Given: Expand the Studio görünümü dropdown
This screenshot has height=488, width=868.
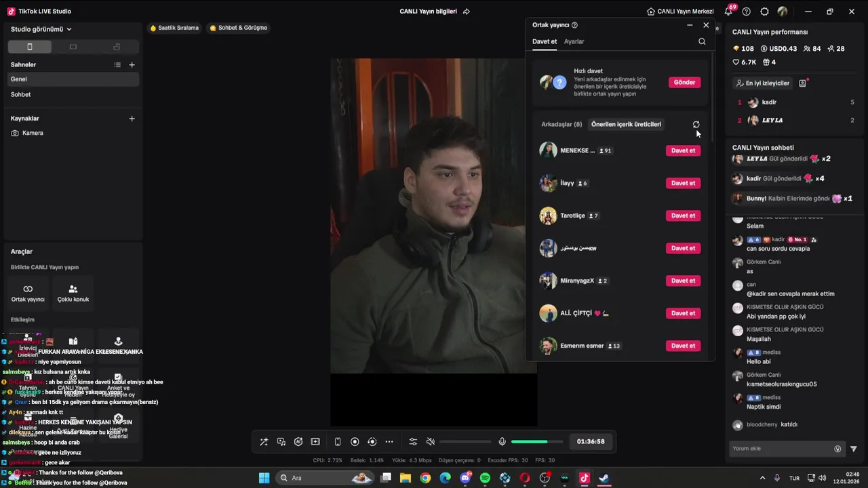Looking at the screenshot, I should tap(41, 29).
